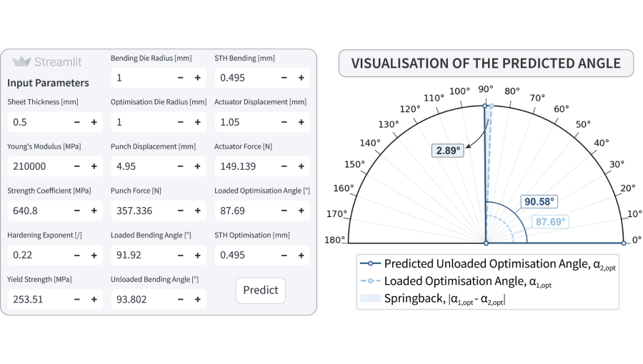The width and height of the screenshot is (643, 364).
Task: Decrease Young's Modulus with minus button
Action: 76,166
